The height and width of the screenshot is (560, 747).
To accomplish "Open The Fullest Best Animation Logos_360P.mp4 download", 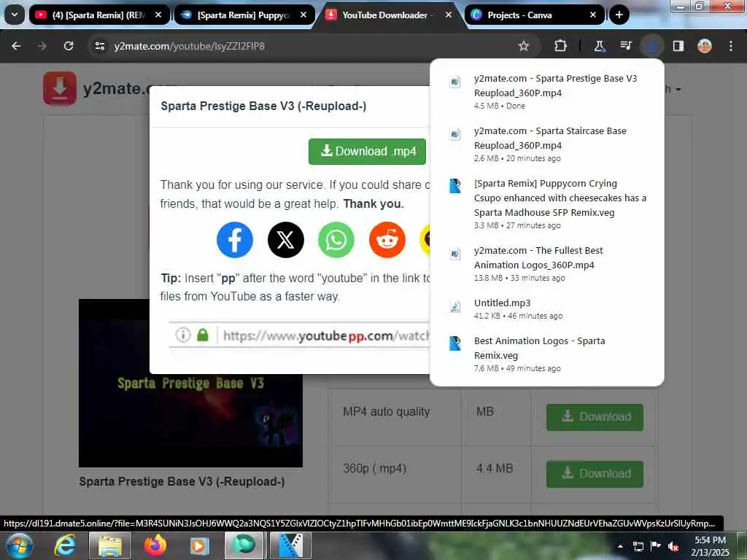I will [547, 263].
